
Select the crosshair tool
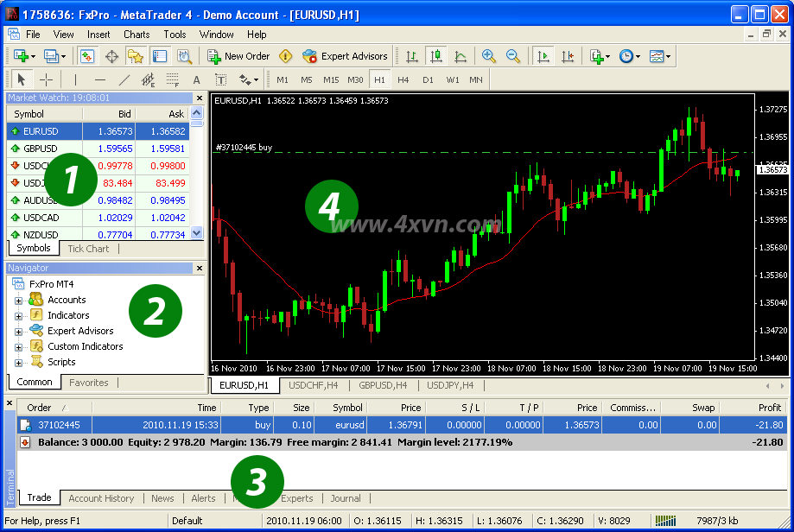click(46, 79)
